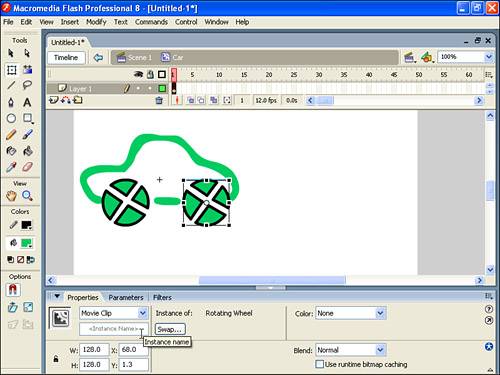Select the Oval tool
The image size is (500, 375).
point(11,118)
